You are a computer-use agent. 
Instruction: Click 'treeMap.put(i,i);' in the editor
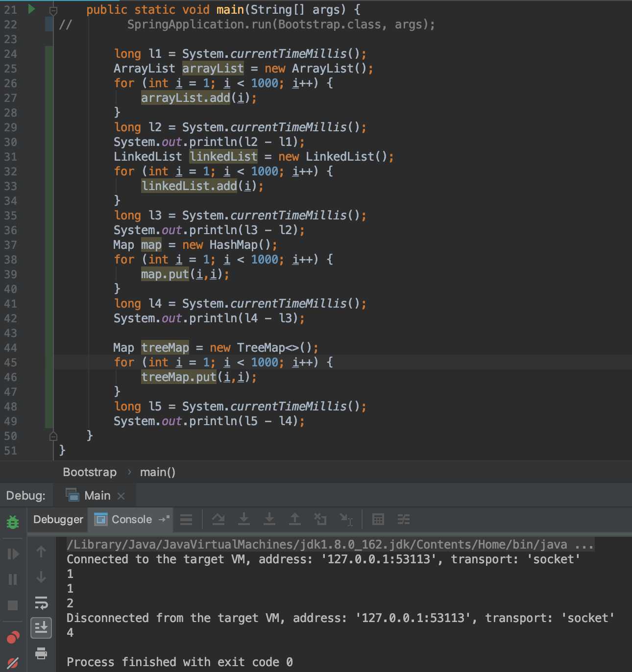click(199, 377)
